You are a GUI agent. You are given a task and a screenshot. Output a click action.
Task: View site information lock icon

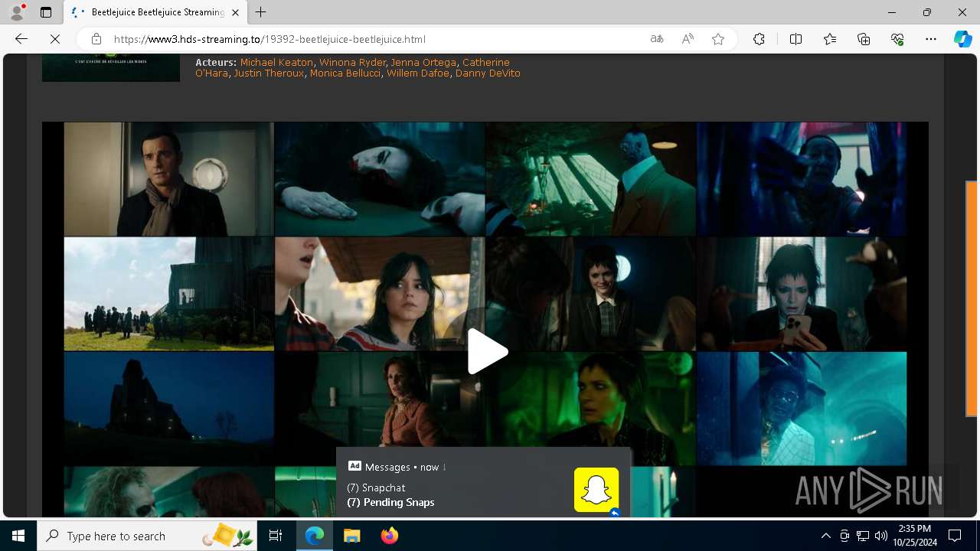click(96, 39)
